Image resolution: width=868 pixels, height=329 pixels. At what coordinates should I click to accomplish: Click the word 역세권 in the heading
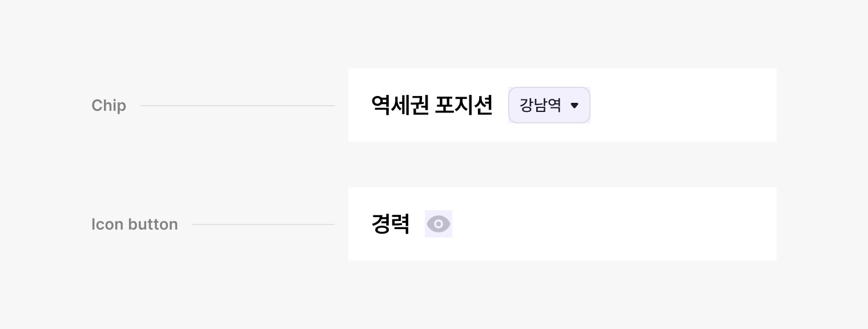(x=400, y=105)
